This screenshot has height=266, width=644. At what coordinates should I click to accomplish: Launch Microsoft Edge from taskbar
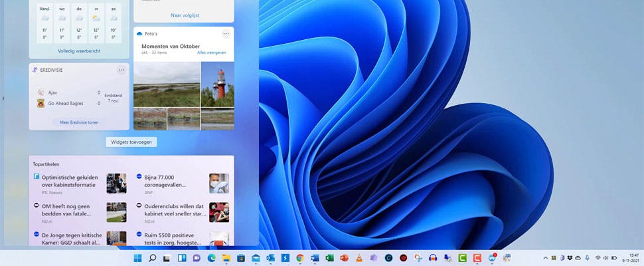pyautogui.click(x=212, y=258)
